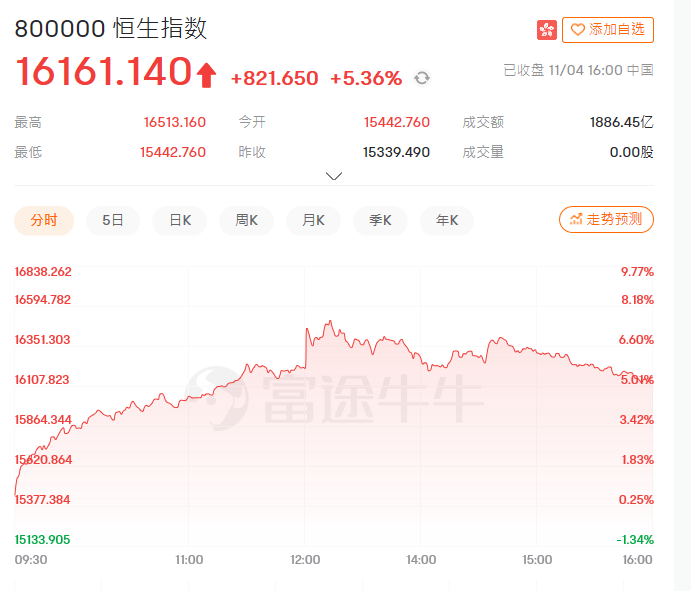Select the 季K quarterly chart tab
Image resolution: width=691 pixels, height=591 pixels.
(380, 220)
